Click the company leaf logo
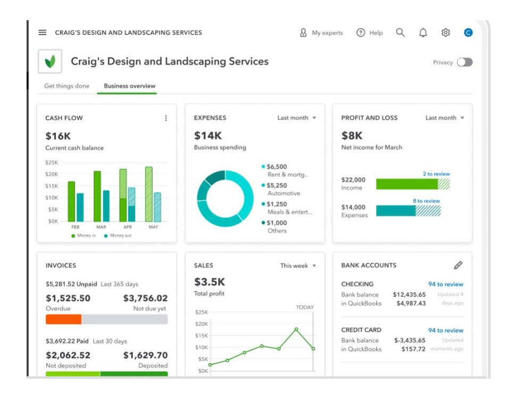532x399 pixels. (x=50, y=61)
